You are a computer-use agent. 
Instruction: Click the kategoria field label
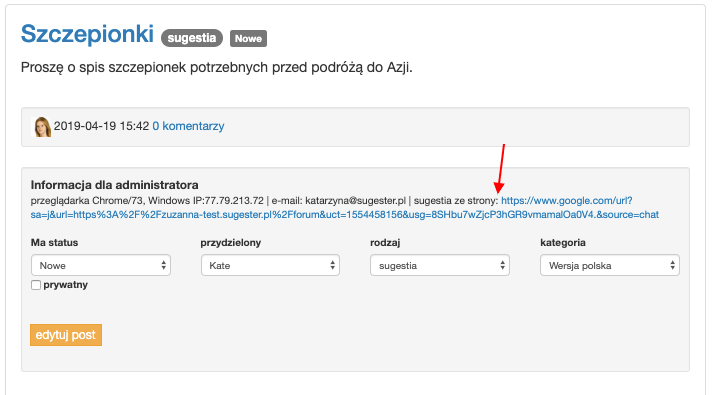pyautogui.click(x=562, y=242)
